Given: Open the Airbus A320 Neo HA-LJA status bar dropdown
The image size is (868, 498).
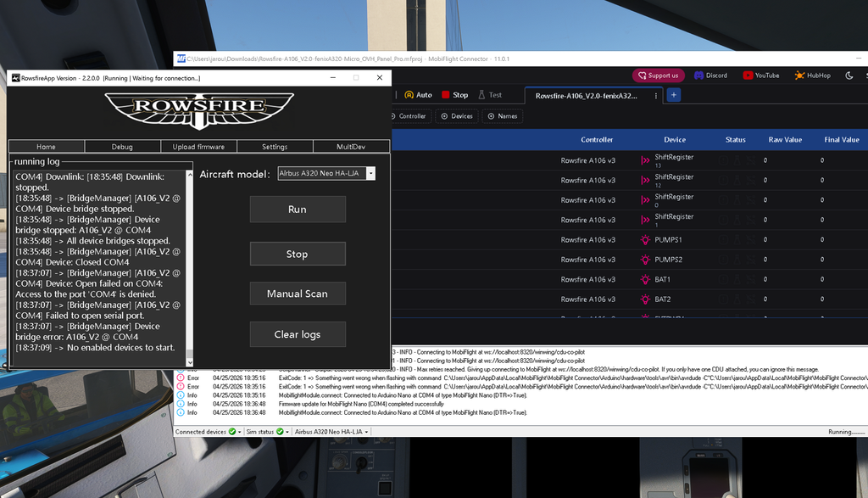Looking at the screenshot, I should (x=331, y=432).
